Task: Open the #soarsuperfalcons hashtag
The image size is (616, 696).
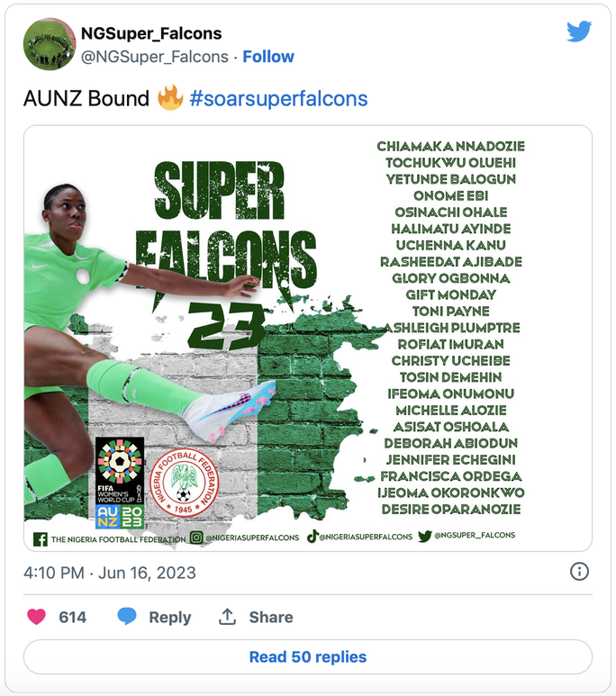Action: tap(278, 99)
